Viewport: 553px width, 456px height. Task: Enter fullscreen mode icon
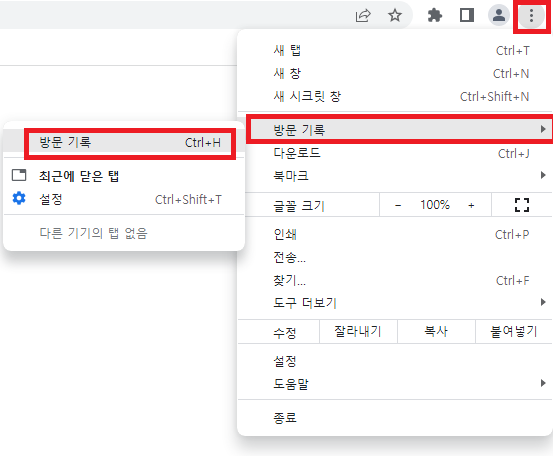pos(522,205)
